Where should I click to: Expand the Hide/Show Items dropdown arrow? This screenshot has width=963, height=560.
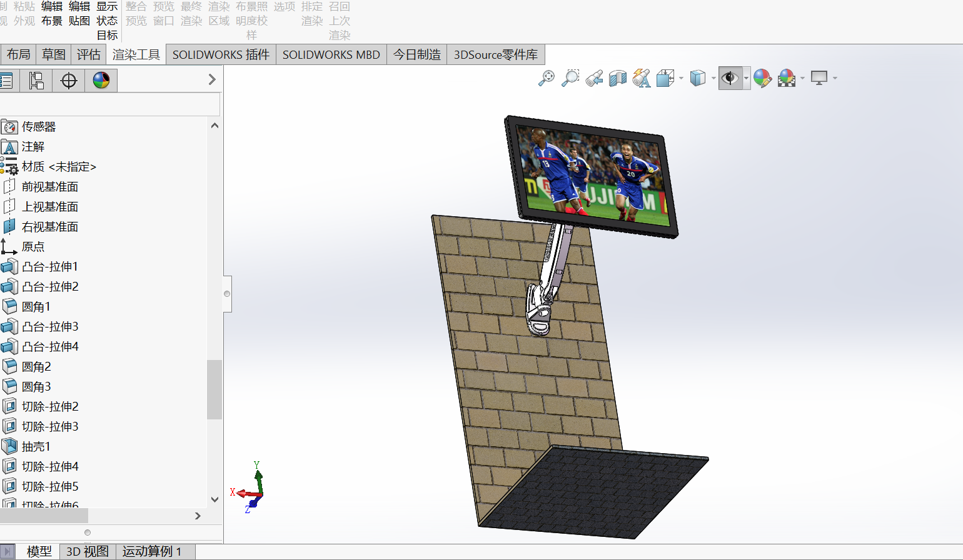pyautogui.click(x=746, y=78)
